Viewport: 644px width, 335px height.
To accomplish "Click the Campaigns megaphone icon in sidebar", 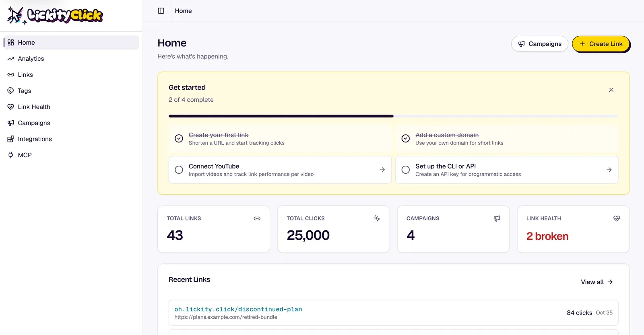I will click(x=11, y=123).
